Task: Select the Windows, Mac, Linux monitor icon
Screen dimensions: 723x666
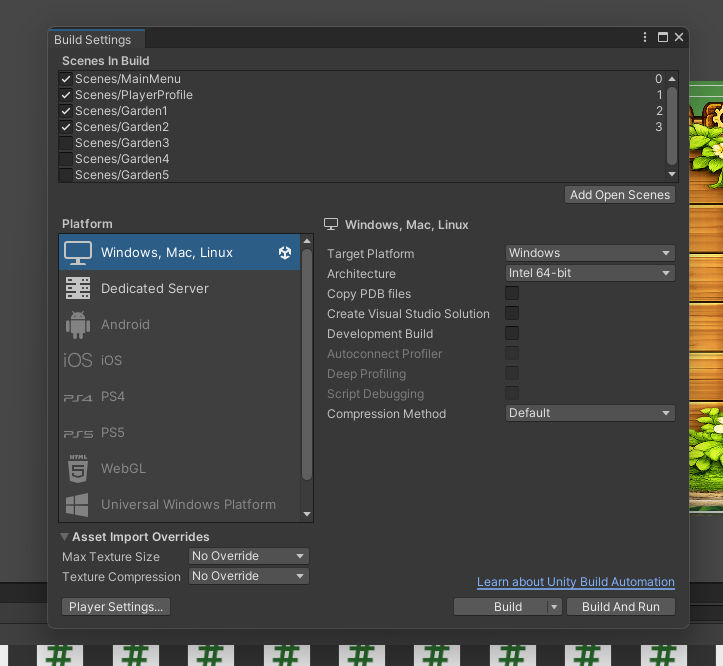Action: coord(77,253)
